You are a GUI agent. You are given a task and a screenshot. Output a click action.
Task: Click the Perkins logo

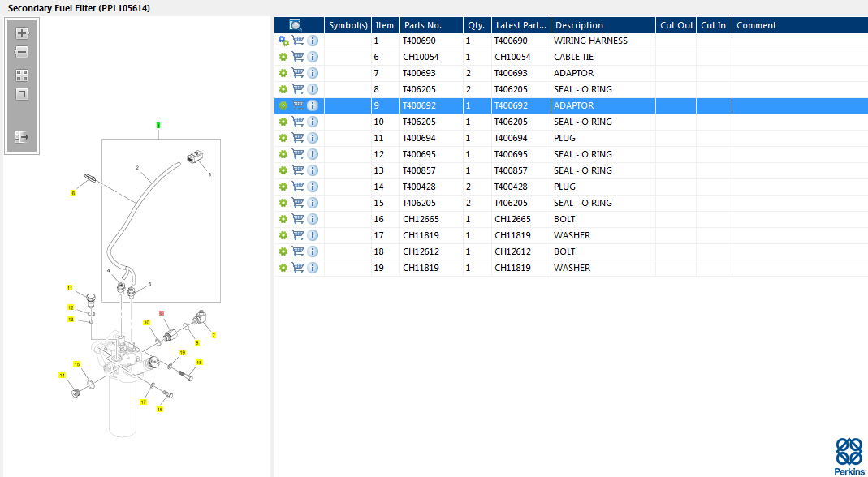(849, 456)
